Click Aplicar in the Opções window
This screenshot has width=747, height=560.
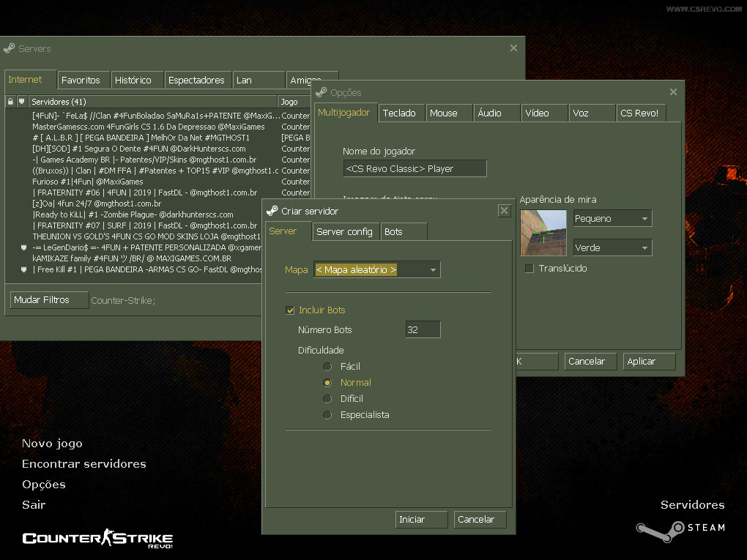(650, 362)
